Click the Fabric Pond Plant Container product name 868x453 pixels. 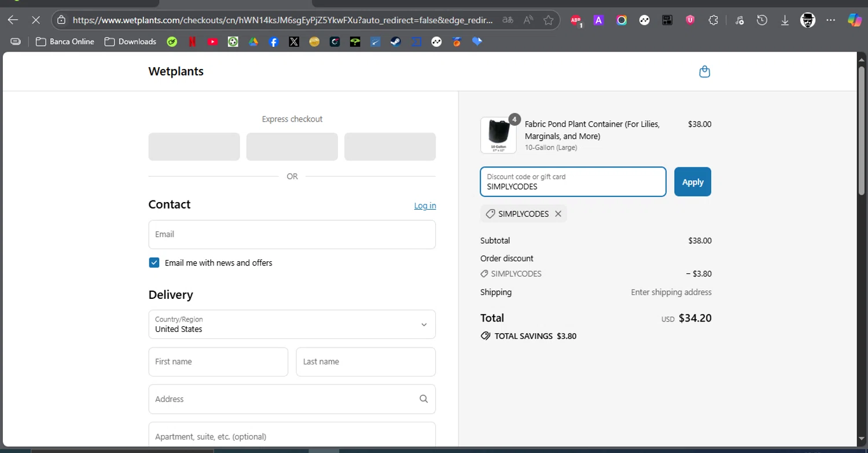coord(592,130)
